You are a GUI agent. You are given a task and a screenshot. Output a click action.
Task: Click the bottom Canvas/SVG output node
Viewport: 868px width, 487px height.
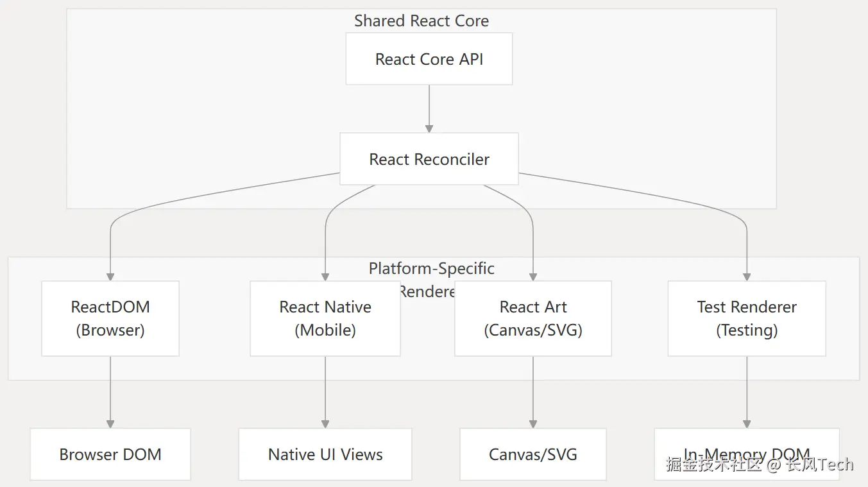pyautogui.click(x=533, y=454)
